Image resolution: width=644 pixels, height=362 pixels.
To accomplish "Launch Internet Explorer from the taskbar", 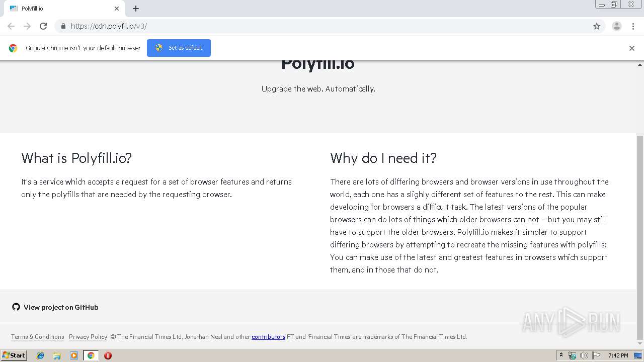I will coord(40,355).
